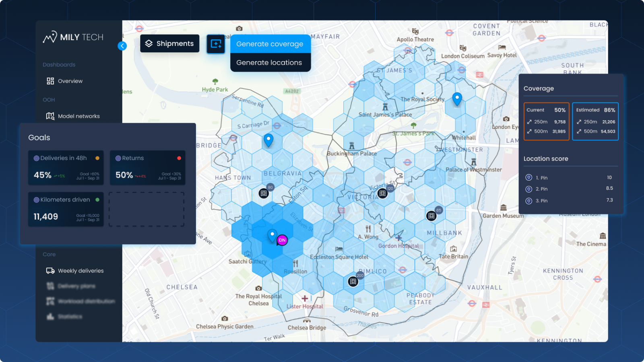Open the Overview dashboard
Viewport: 644px width, 362px height.
coord(64,81)
